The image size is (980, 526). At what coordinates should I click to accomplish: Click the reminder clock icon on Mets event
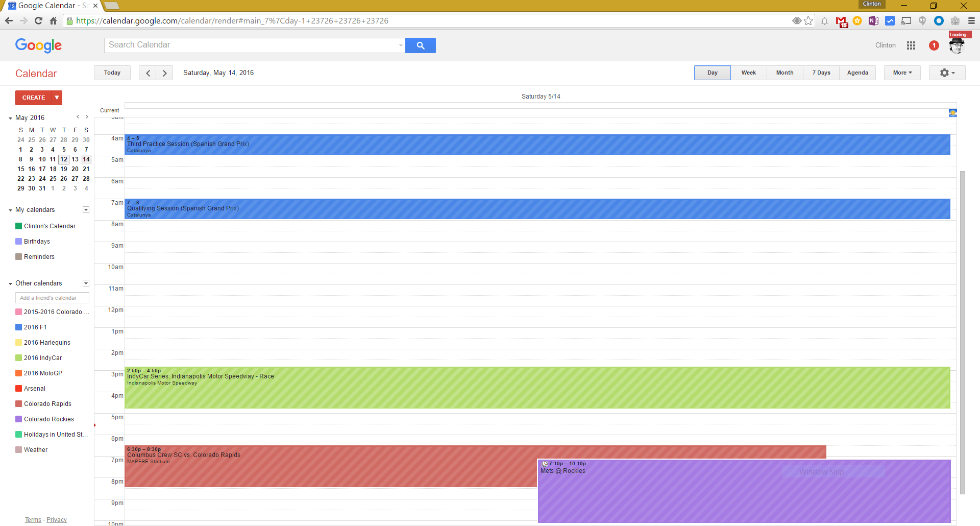(x=545, y=464)
